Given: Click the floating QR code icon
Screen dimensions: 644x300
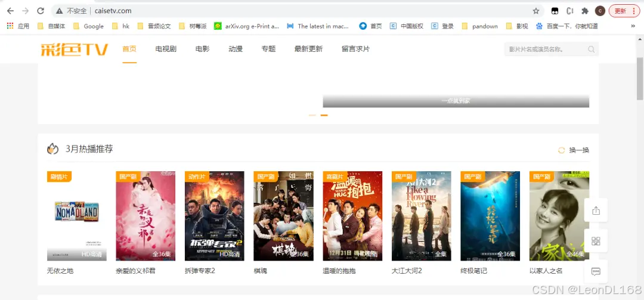Looking at the screenshot, I should click(596, 241).
